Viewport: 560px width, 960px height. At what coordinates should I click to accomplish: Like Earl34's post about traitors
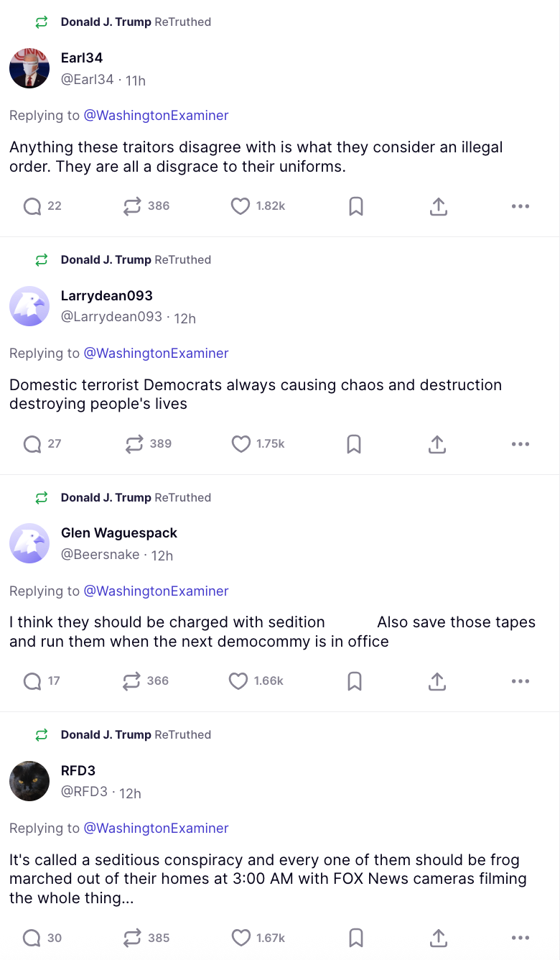pos(240,206)
